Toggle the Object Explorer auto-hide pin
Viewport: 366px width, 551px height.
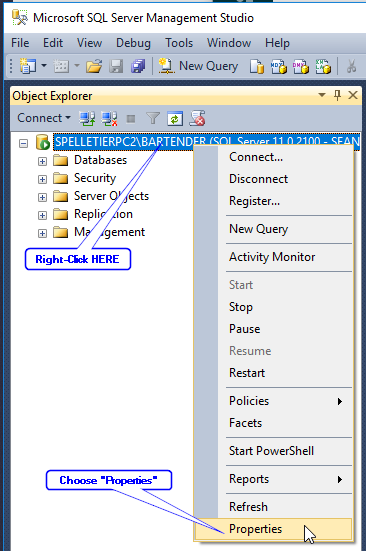(338, 95)
